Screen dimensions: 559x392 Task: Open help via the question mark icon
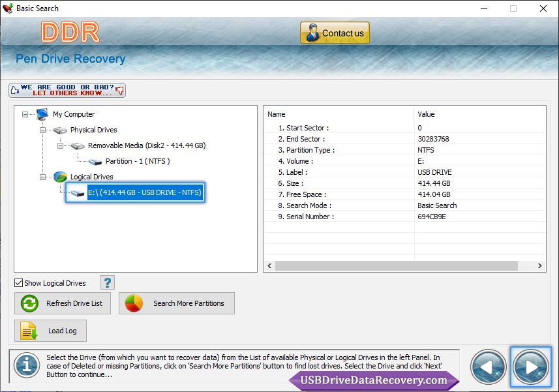point(108,282)
